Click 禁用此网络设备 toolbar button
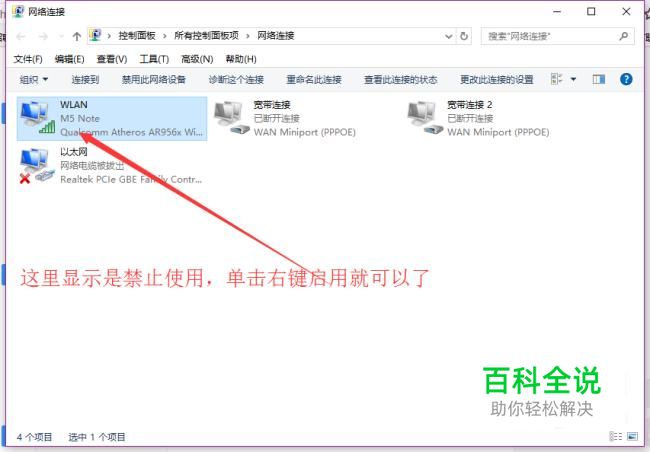 click(153, 79)
